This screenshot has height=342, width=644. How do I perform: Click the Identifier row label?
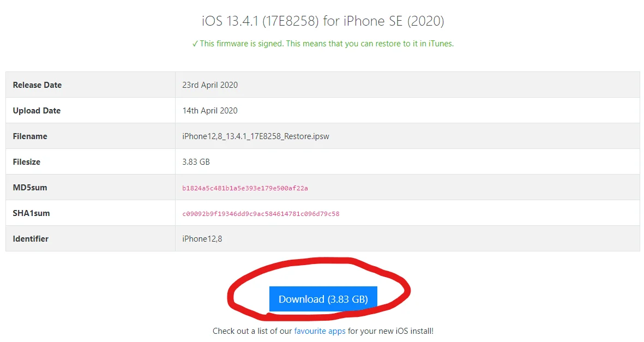click(31, 239)
